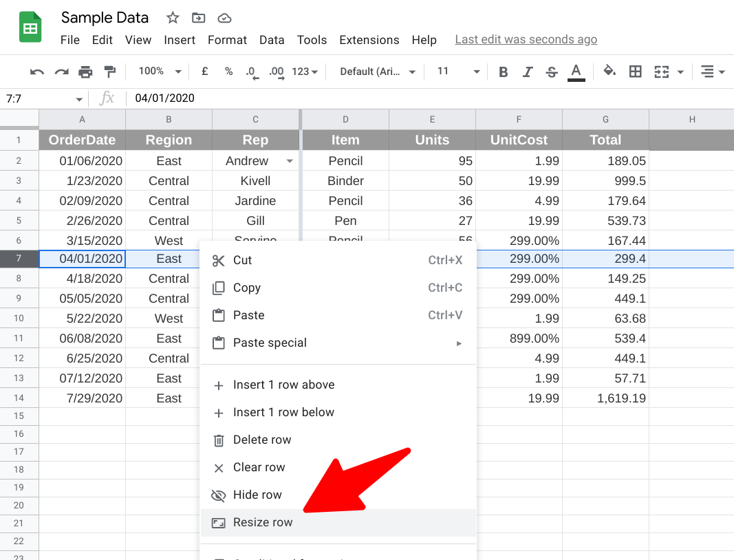Check cloud save status icon
Screen dimensions: 734x560
225,19
